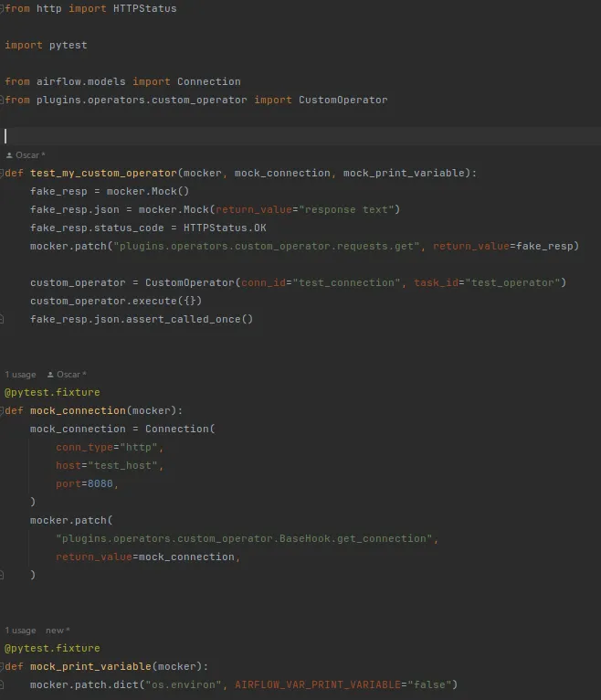Click AIRFLOW_VAR_PRINT_VARIABLE keyword argument

(318, 684)
